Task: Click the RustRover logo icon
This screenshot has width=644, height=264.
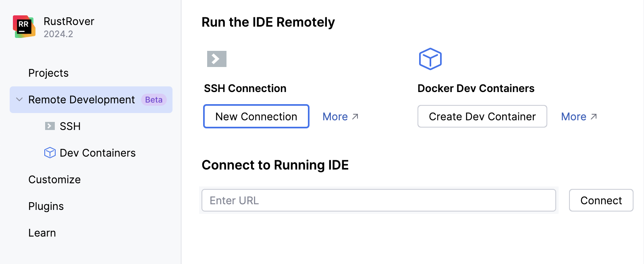Action: (x=24, y=27)
